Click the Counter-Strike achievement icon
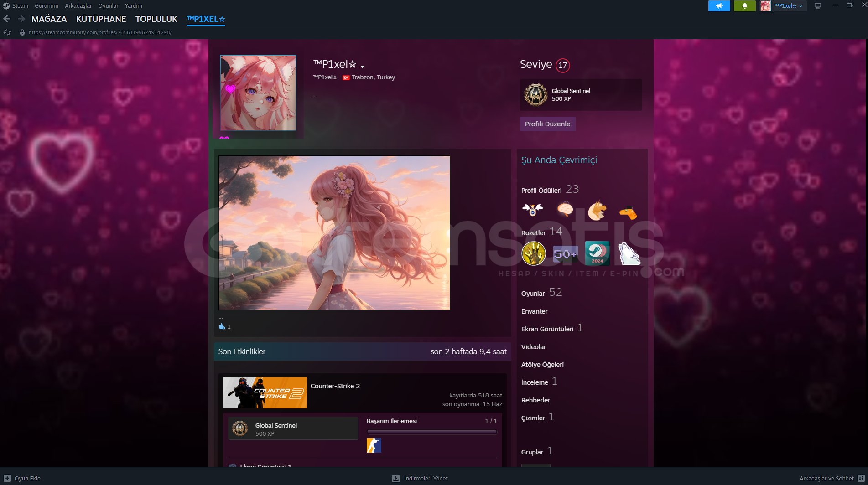The width and height of the screenshot is (868, 485). pyautogui.click(x=374, y=445)
